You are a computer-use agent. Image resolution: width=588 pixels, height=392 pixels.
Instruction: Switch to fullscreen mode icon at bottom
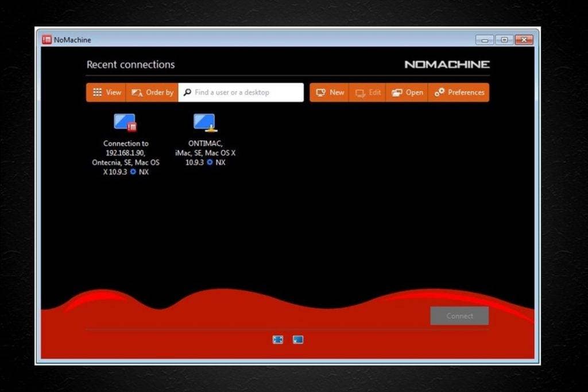[x=278, y=340]
